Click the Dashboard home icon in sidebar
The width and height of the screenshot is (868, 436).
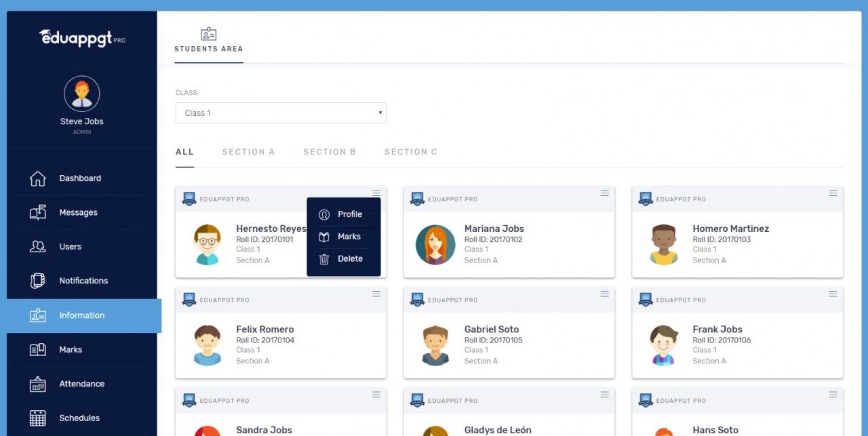[38, 178]
